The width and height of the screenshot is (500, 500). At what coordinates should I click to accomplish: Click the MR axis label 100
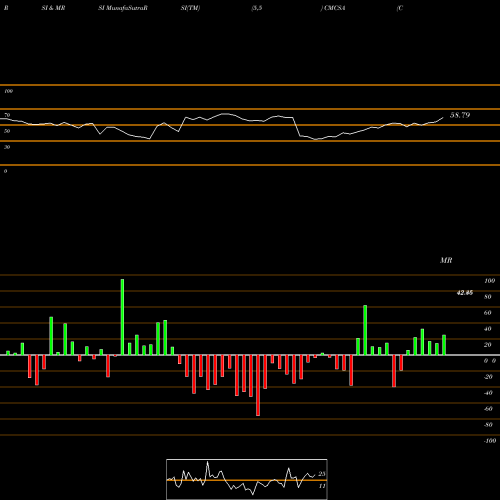[489, 281]
